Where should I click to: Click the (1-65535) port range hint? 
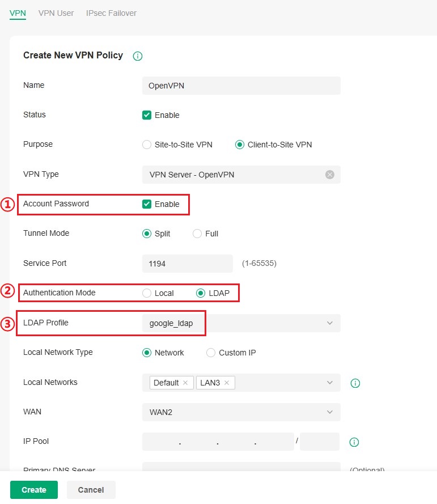[259, 263]
